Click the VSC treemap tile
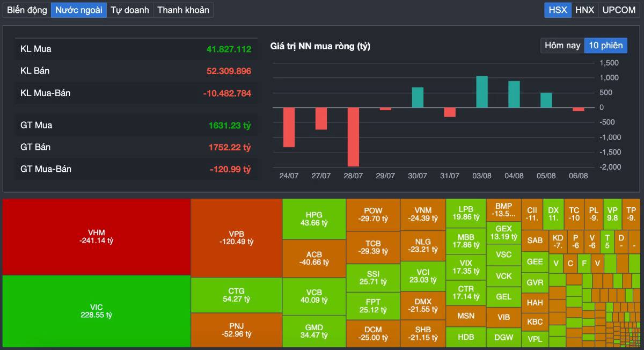The image size is (644, 350). click(503, 254)
